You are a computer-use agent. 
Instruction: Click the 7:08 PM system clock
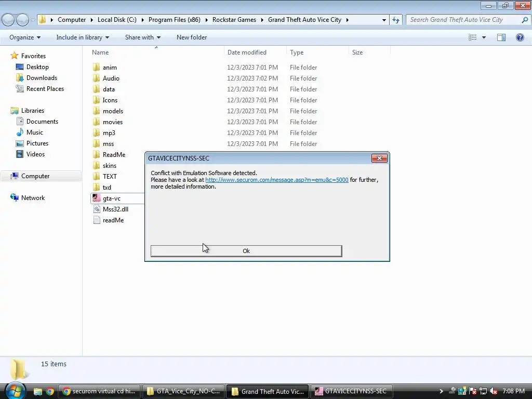(x=514, y=391)
